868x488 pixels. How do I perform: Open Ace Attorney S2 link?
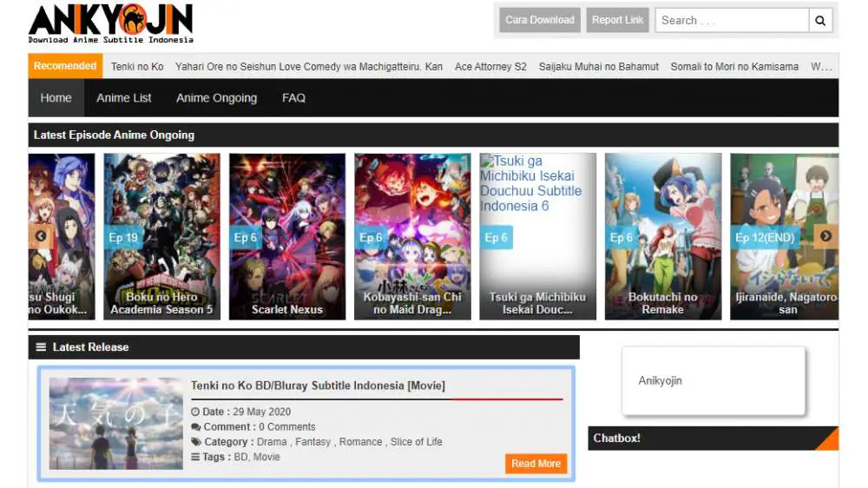click(490, 67)
